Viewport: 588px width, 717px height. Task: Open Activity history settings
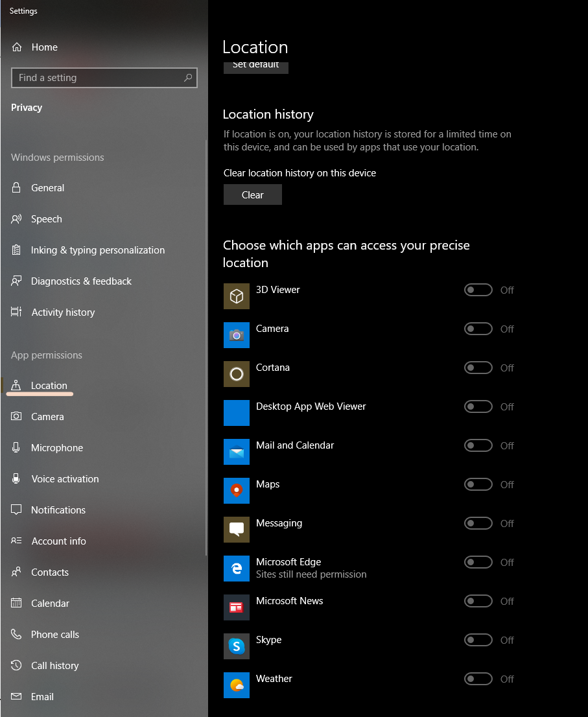click(63, 312)
